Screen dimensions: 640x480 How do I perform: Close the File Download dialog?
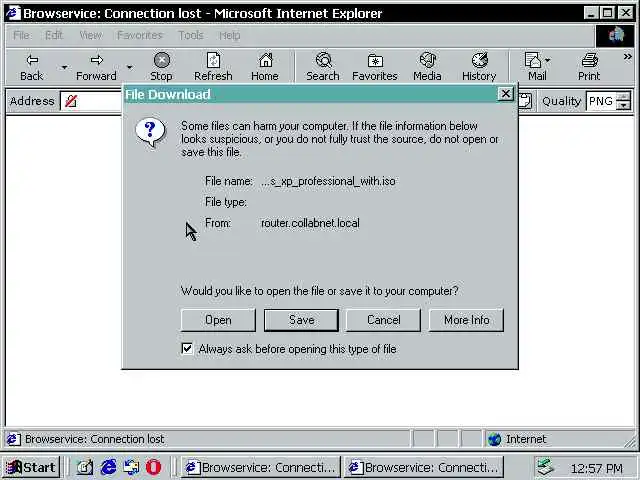pyautogui.click(x=505, y=94)
